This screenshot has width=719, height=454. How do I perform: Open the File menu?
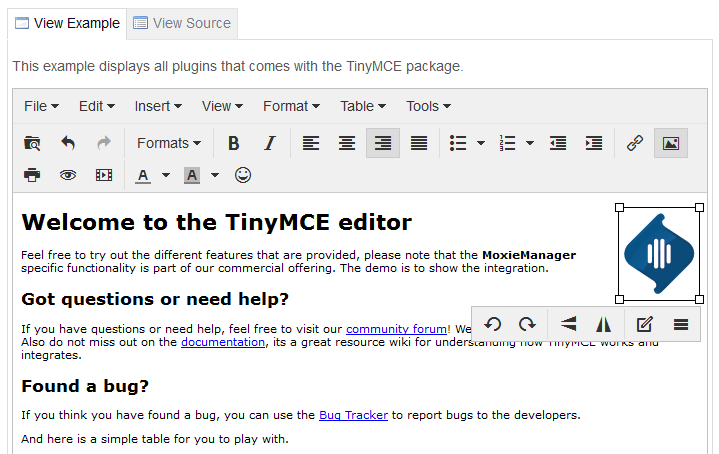coord(41,106)
